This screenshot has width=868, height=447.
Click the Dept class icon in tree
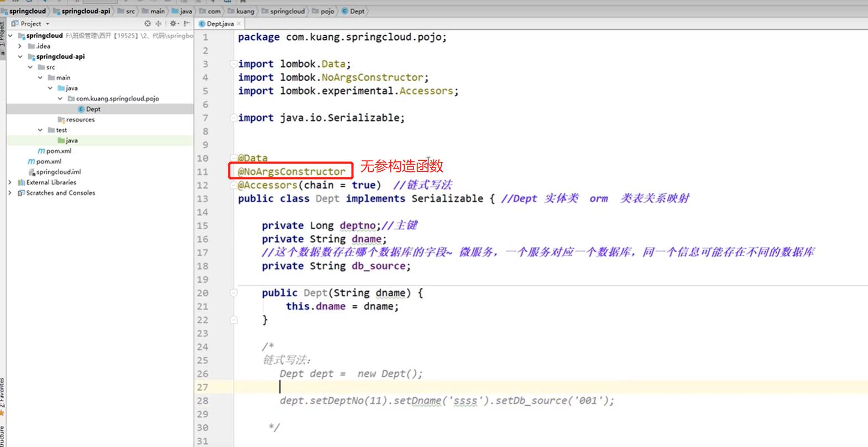tap(81, 109)
